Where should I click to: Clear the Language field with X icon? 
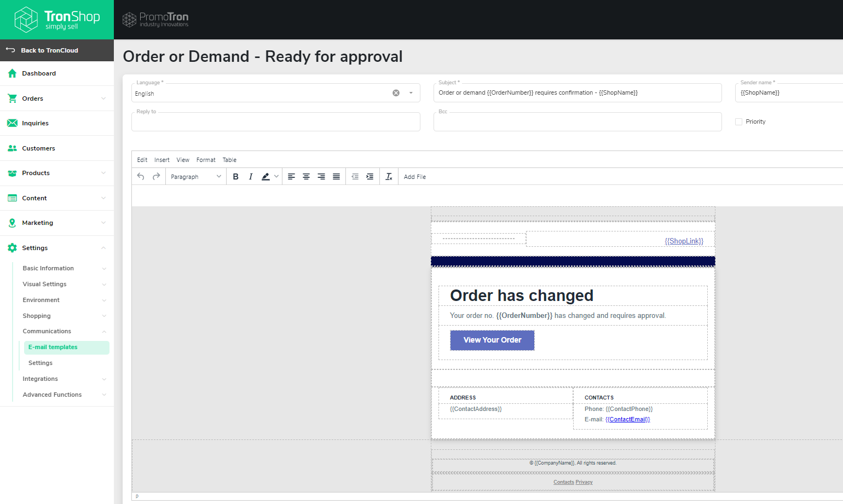pos(396,93)
